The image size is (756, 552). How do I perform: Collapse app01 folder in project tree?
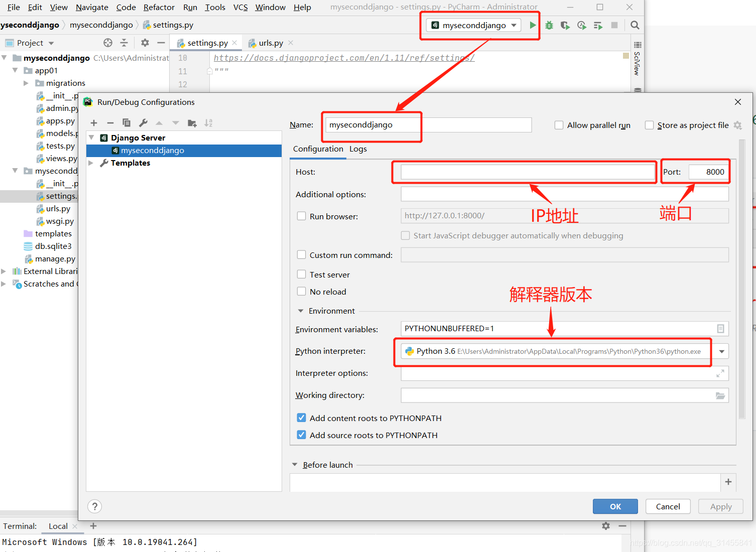(15, 70)
